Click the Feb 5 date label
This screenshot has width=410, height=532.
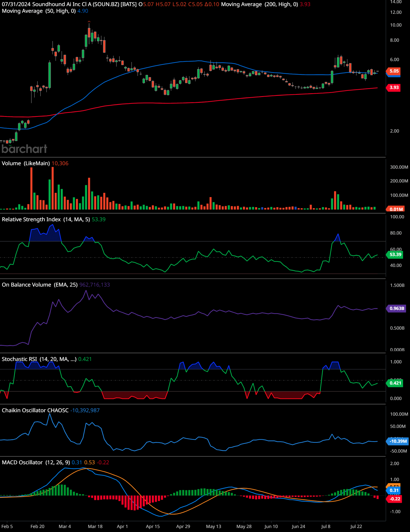(7, 526)
